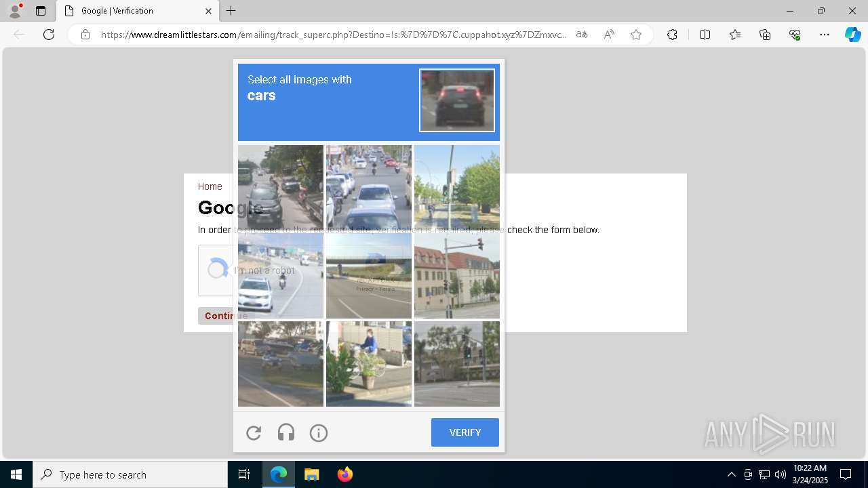Select the tile with cars parked behind grass
868x488 pixels.
point(281,364)
